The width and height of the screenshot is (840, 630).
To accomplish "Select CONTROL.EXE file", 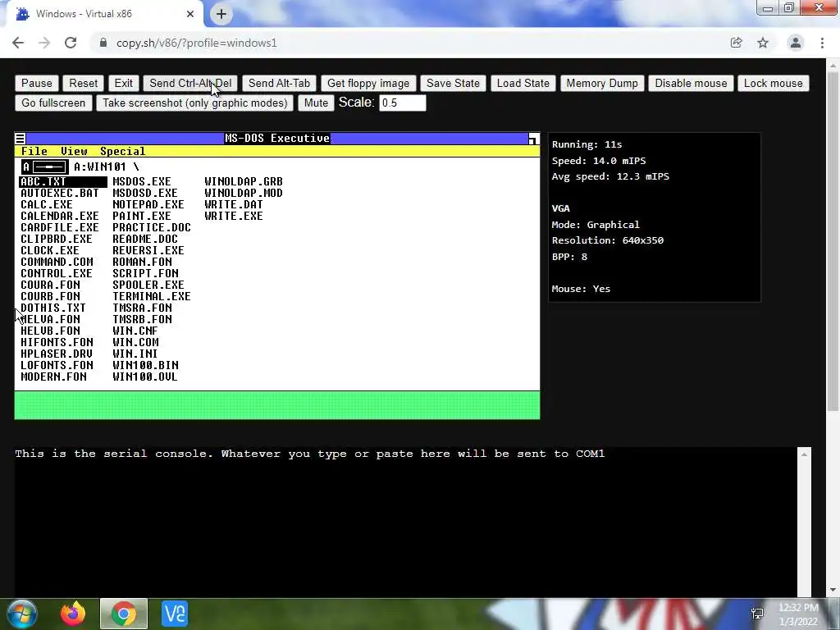I will click(57, 274).
